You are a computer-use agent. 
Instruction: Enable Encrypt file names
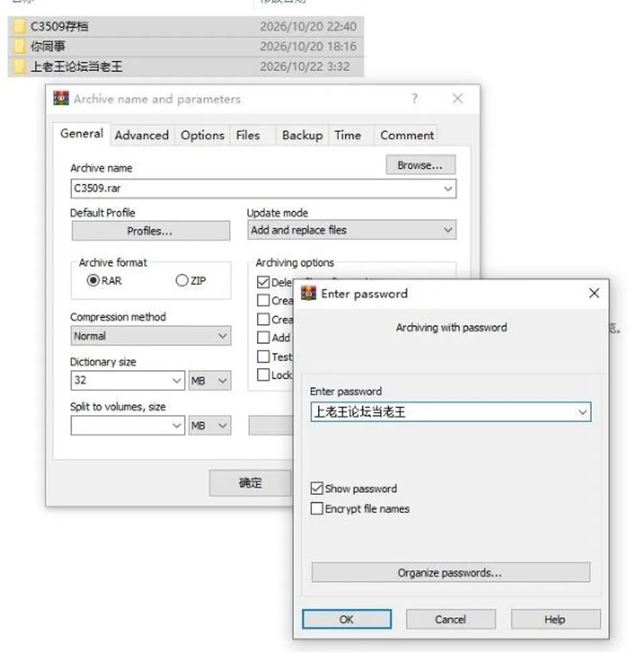pos(317,508)
